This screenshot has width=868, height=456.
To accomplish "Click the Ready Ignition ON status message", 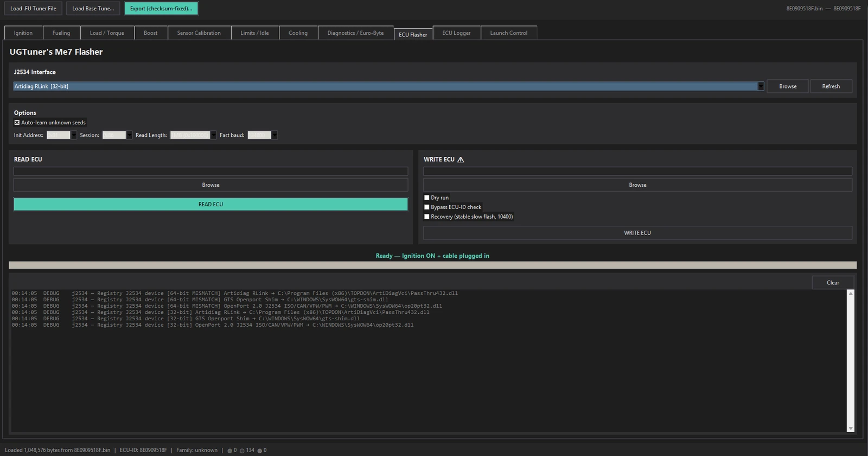I will coord(432,256).
